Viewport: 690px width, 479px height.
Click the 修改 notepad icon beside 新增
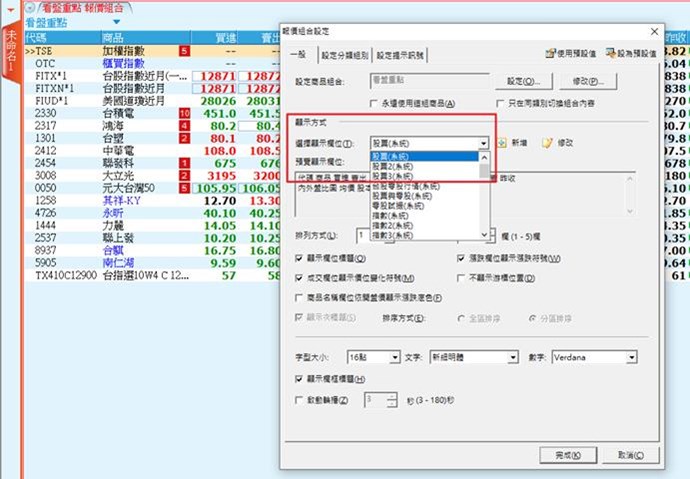547,143
